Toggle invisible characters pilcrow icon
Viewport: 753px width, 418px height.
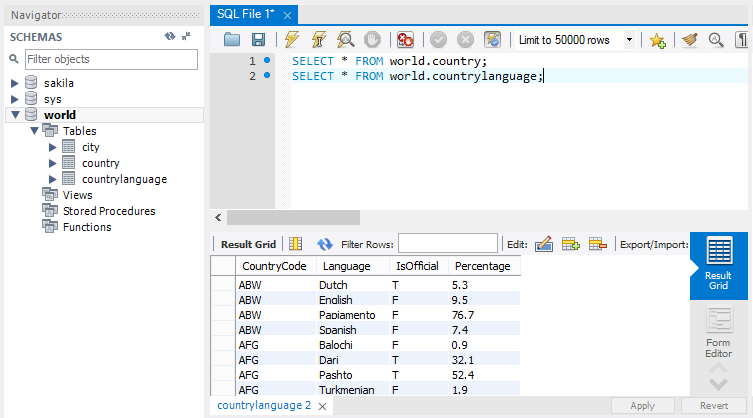click(742, 39)
